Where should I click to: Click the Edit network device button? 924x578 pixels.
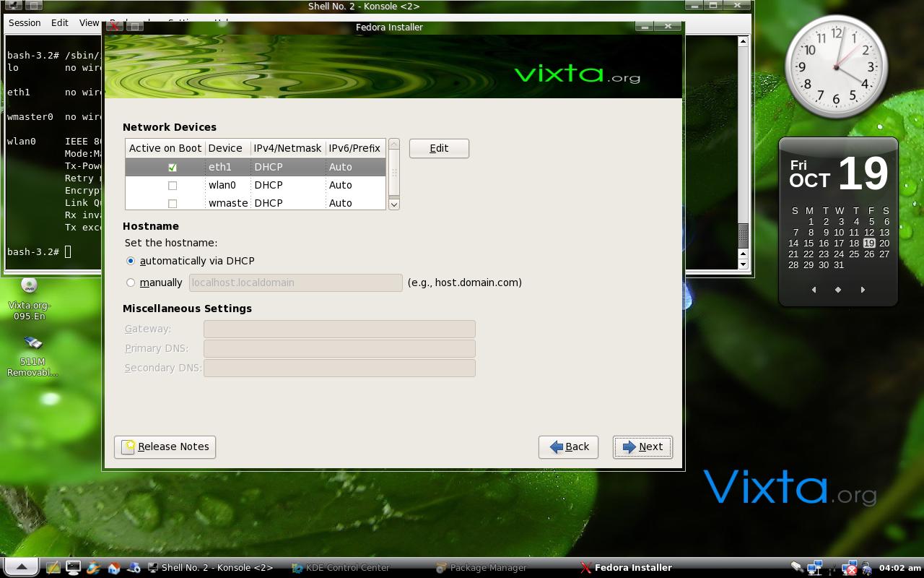(439, 148)
